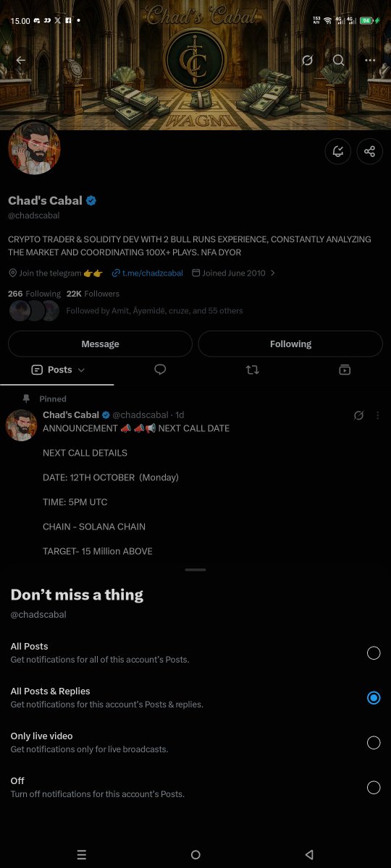391x868 pixels.
Task: Tap the notification bell icon on the profile
Action: coord(337,151)
